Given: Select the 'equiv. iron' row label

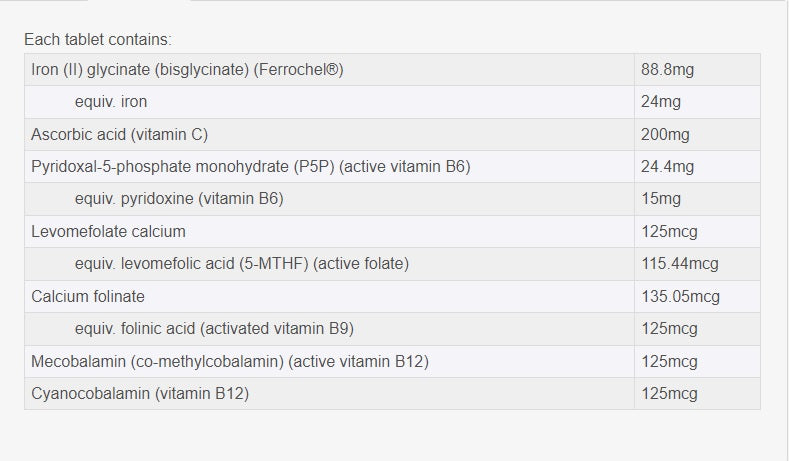Looking at the screenshot, I should (111, 102).
